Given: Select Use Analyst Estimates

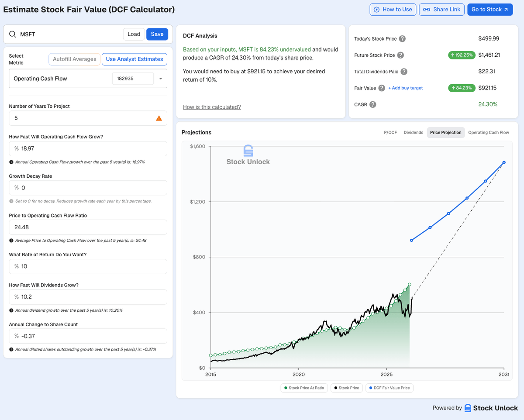Looking at the screenshot, I should (134, 59).
